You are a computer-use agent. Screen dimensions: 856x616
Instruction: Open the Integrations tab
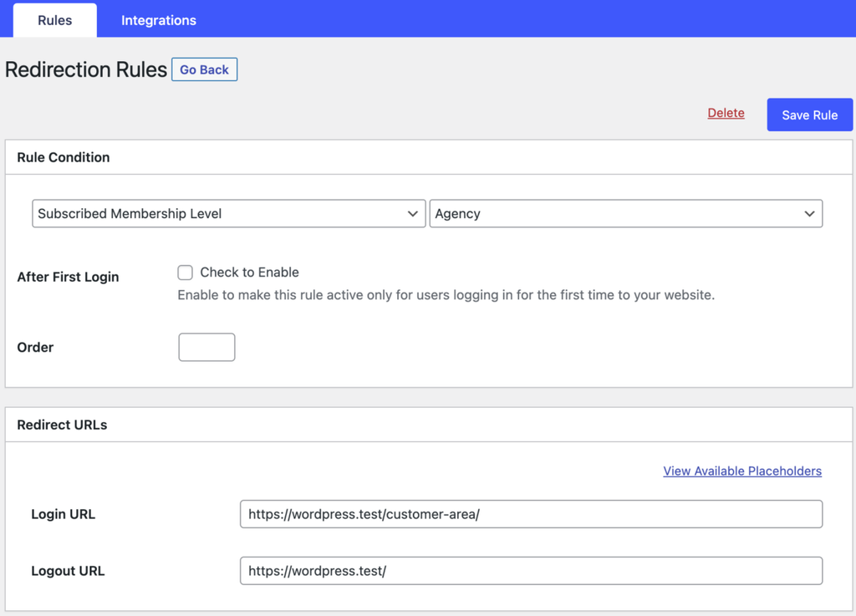coord(158,20)
